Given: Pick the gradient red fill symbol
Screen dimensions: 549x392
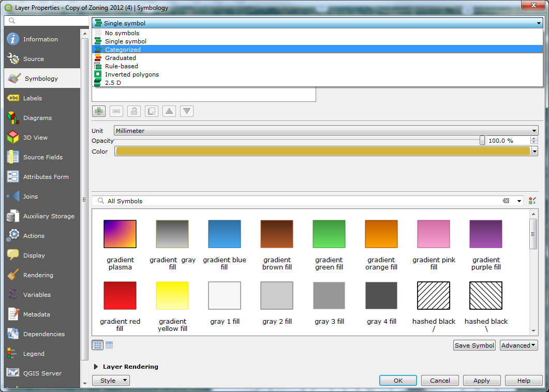Looking at the screenshot, I should click(x=120, y=295).
